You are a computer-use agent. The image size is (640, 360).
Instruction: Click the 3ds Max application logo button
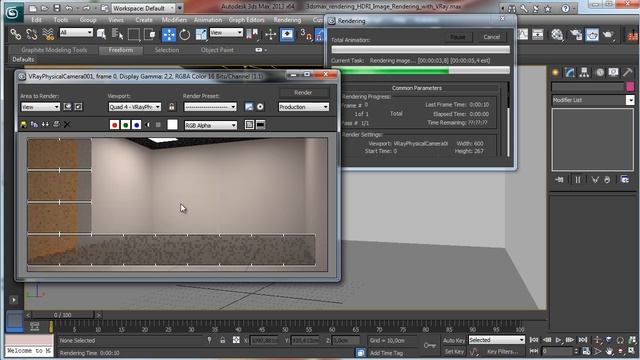coord(13,13)
